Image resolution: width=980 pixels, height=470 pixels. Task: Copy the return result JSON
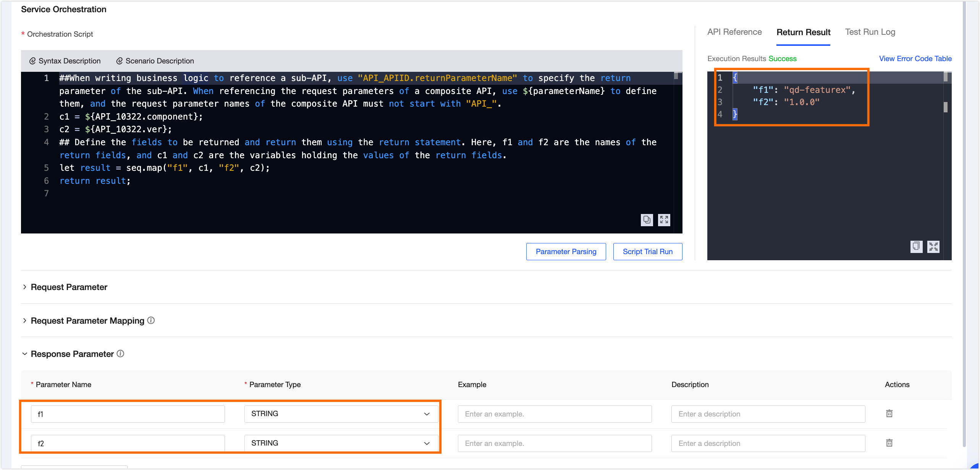click(916, 246)
